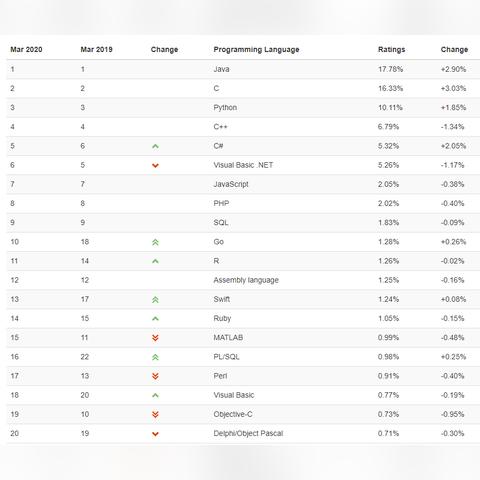This screenshot has height=480, width=480.
Task: Click the double green up arrow for Go
Action: click(x=155, y=242)
